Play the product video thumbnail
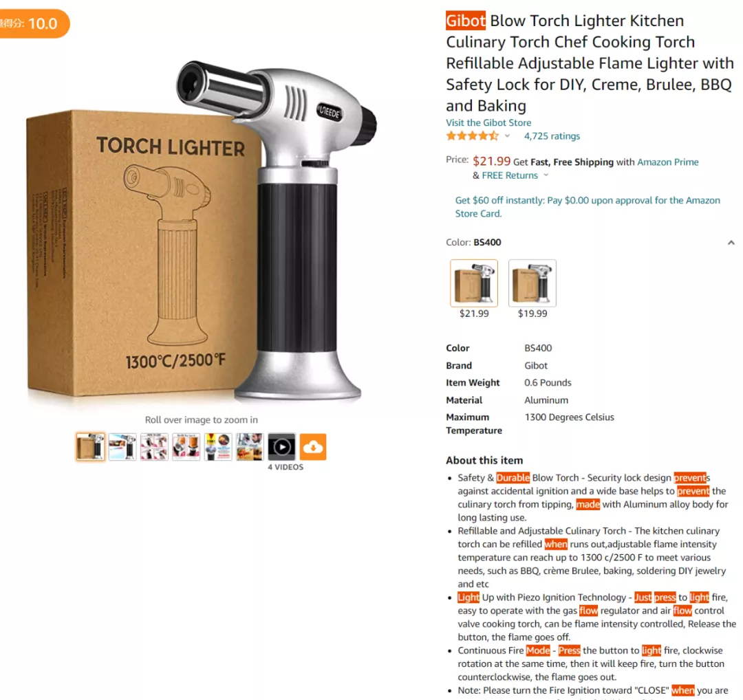Image resolution: width=743 pixels, height=700 pixels. tap(281, 447)
